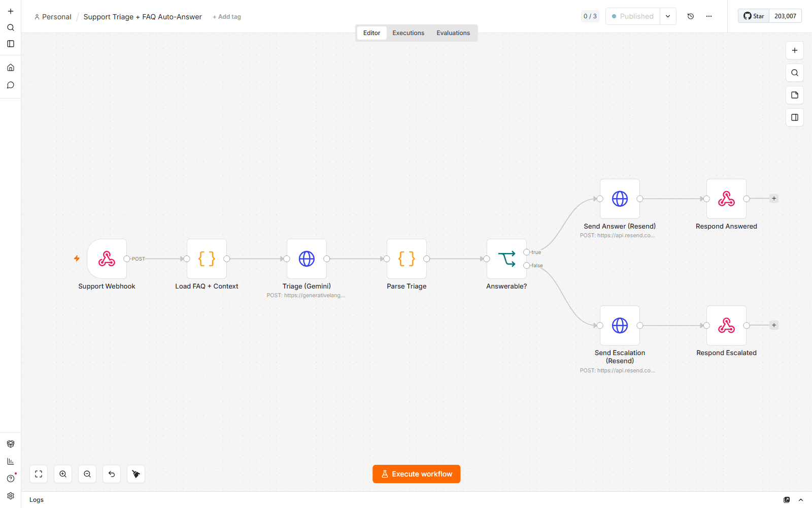This screenshot has height=508, width=812.
Task: Open help question mark icon
Action: (x=11, y=479)
